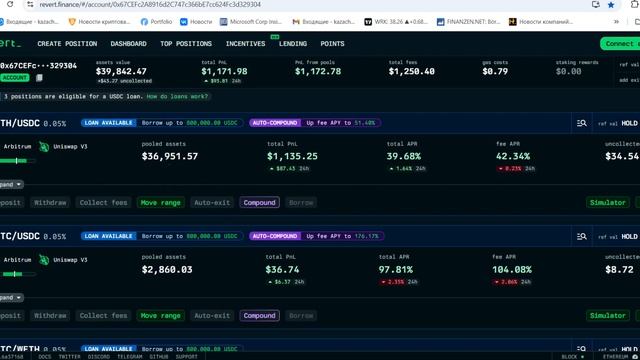This screenshot has height=360, width=640.
Task: Click the green Connect button
Action: click(x=620, y=44)
